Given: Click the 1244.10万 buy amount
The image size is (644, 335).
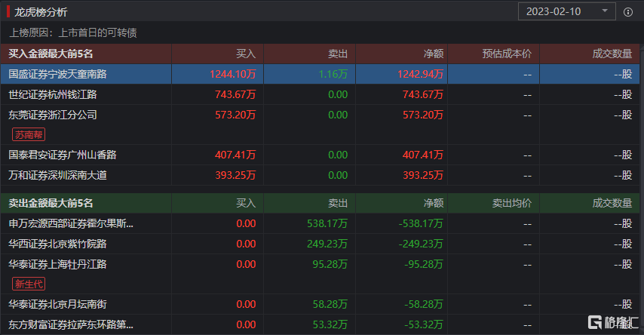Looking at the screenshot, I should (232, 74).
